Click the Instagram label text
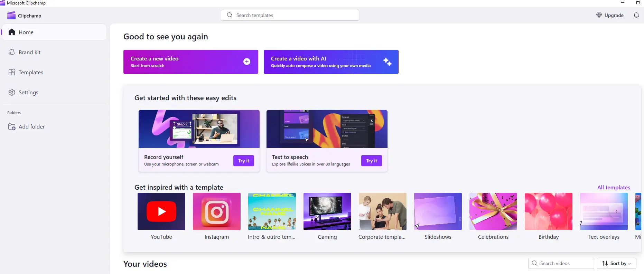Screen dimensions: 644x274 pos(217,237)
